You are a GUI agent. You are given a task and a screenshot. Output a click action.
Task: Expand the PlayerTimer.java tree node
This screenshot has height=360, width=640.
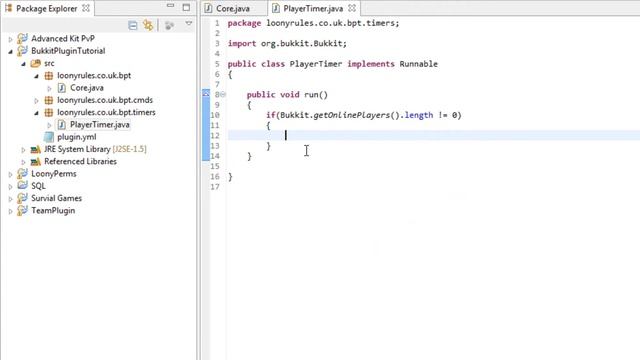49,125
